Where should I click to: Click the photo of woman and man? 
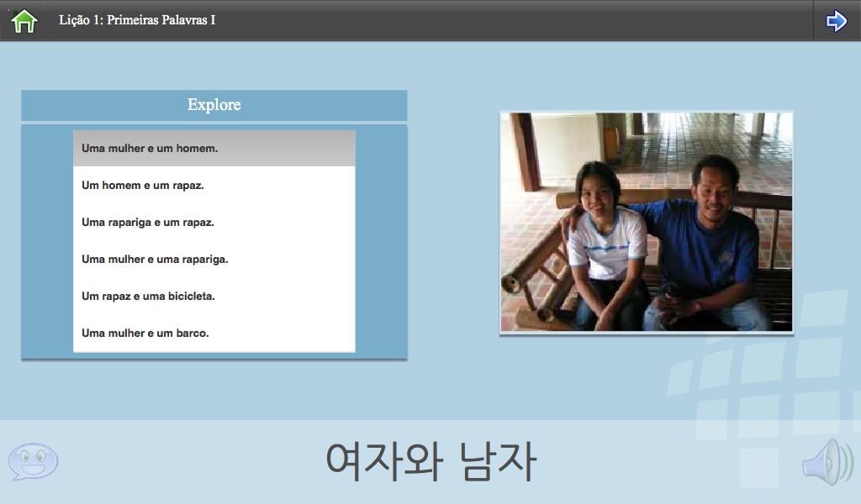[647, 222]
